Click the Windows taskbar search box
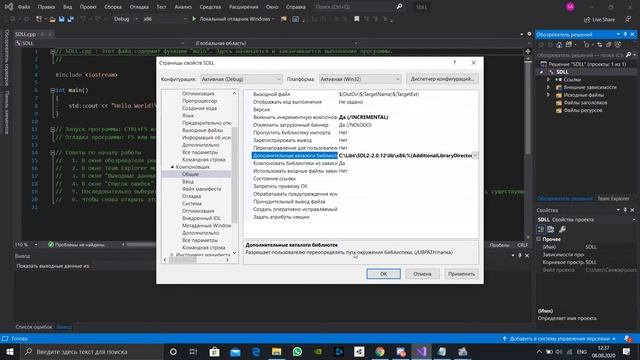 pyautogui.click(x=91, y=351)
